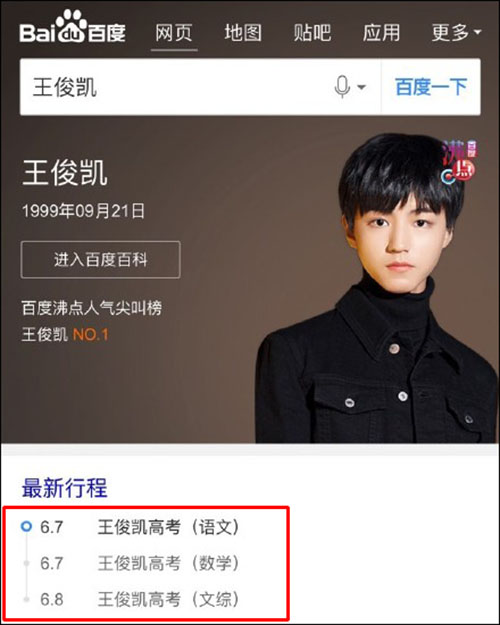Screen dimensions: 500x625
Task: Click the 进入百度百科 button
Action: [100, 259]
